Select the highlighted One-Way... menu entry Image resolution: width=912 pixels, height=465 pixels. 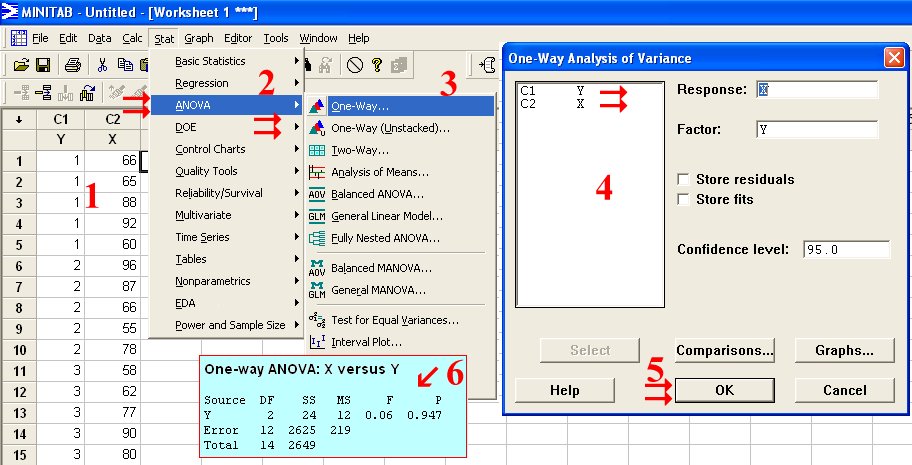click(x=400, y=107)
